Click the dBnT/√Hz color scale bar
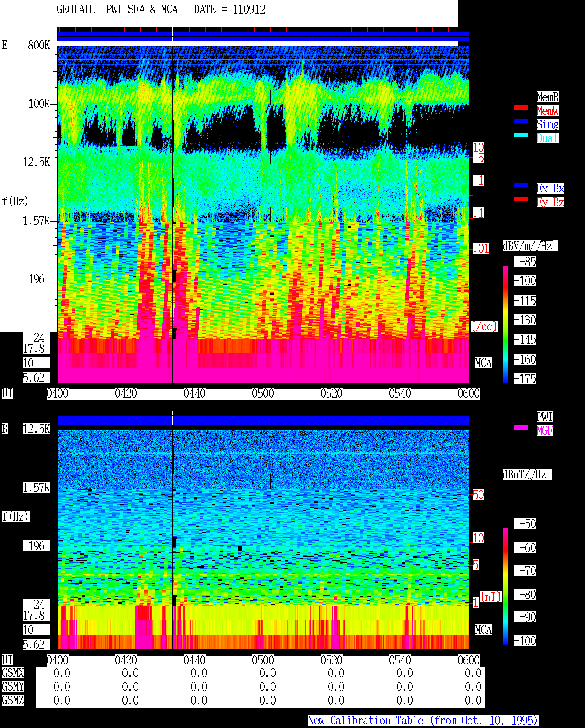Viewport: 585px width, 728px height. tap(505, 586)
